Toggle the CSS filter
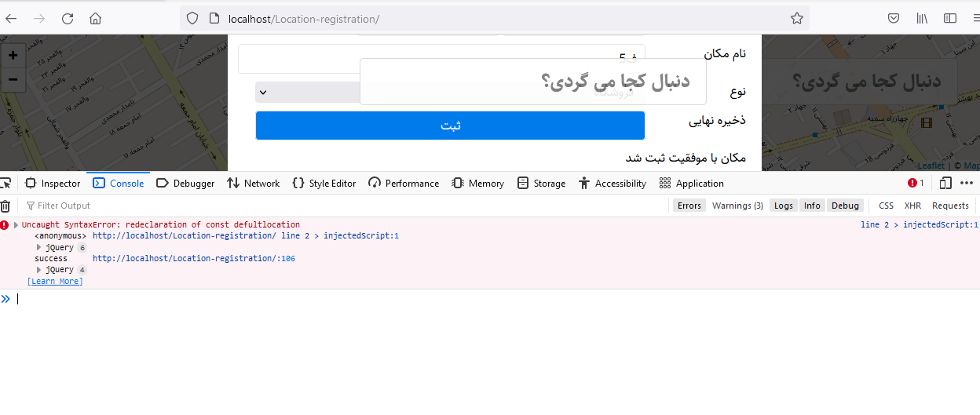The height and width of the screenshot is (415, 980). pos(886,206)
